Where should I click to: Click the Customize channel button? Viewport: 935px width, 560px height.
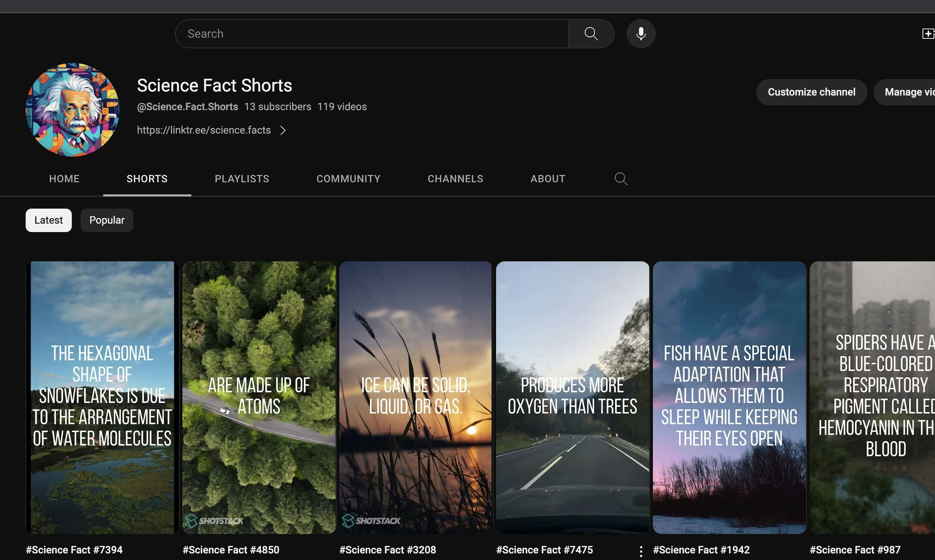[x=811, y=92]
